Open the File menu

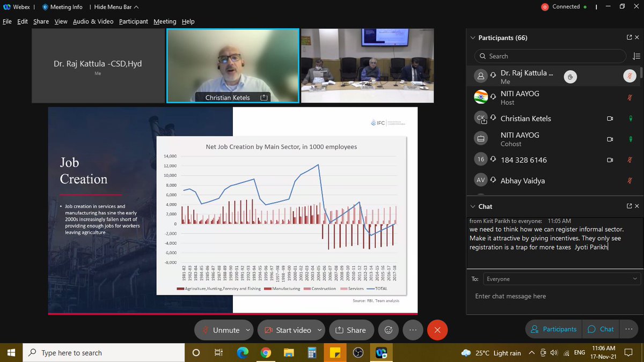[x=7, y=21]
